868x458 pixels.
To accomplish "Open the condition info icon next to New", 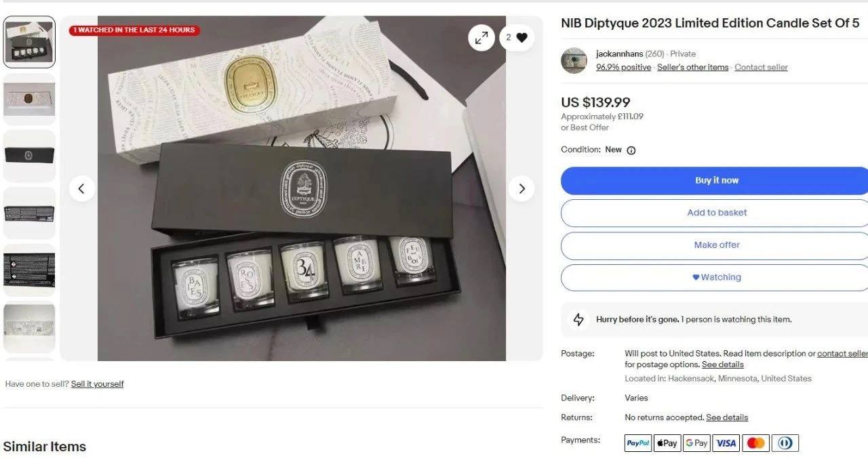I will pyautogui.click(x=631, y=150).
